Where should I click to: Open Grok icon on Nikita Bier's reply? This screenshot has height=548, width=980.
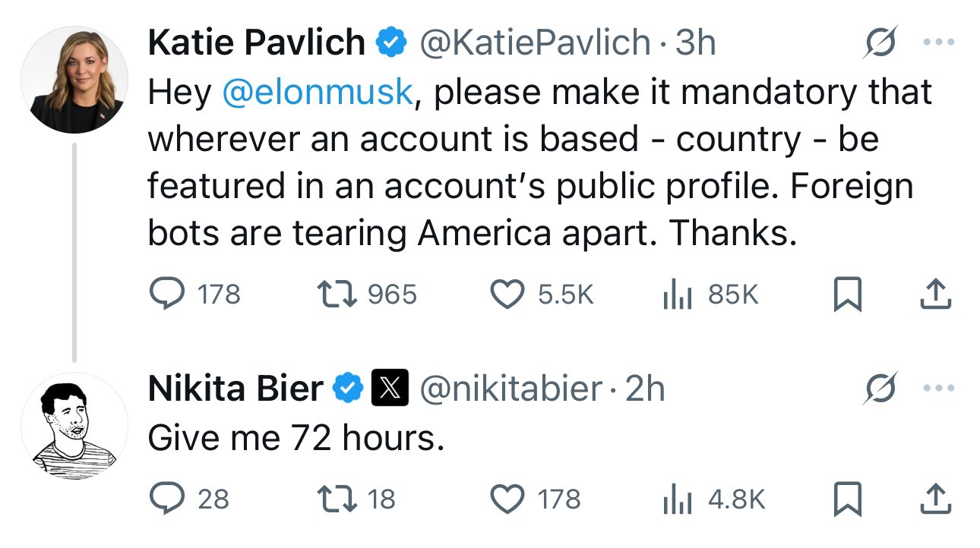click(880, 387)
